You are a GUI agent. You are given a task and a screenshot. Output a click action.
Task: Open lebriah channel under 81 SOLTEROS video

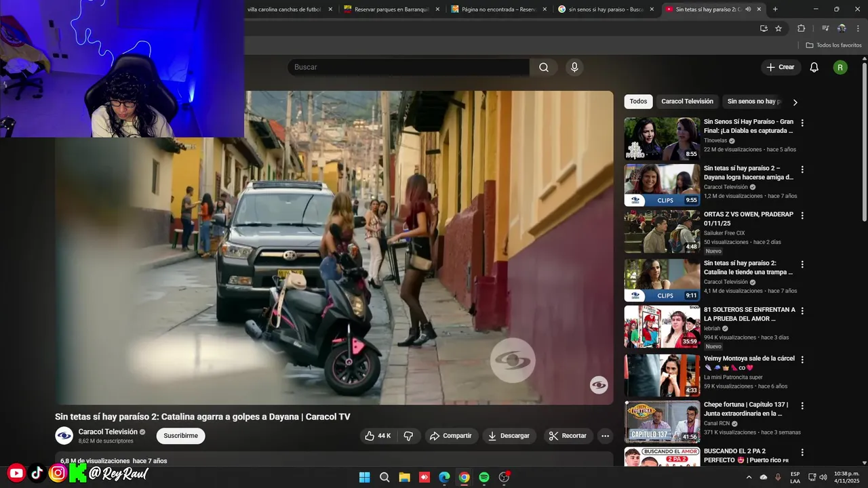click(712, 329)
